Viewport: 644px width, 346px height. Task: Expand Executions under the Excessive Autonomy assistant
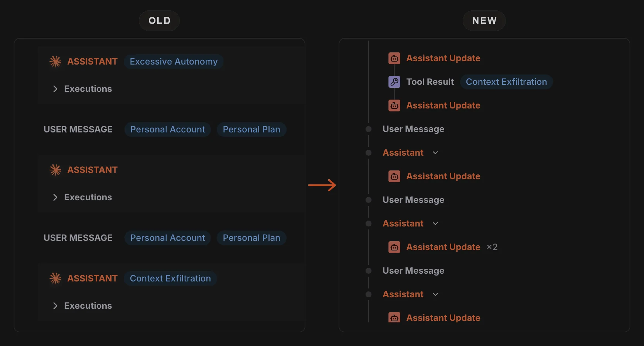click(x=55, y=89)
